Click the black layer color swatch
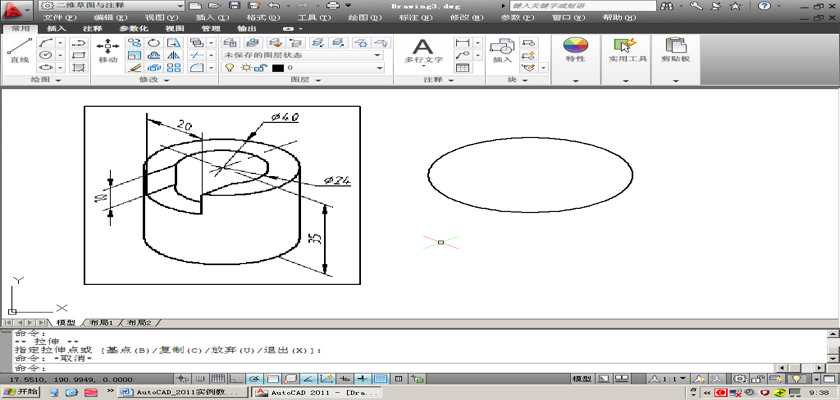 tap(278, 67)
